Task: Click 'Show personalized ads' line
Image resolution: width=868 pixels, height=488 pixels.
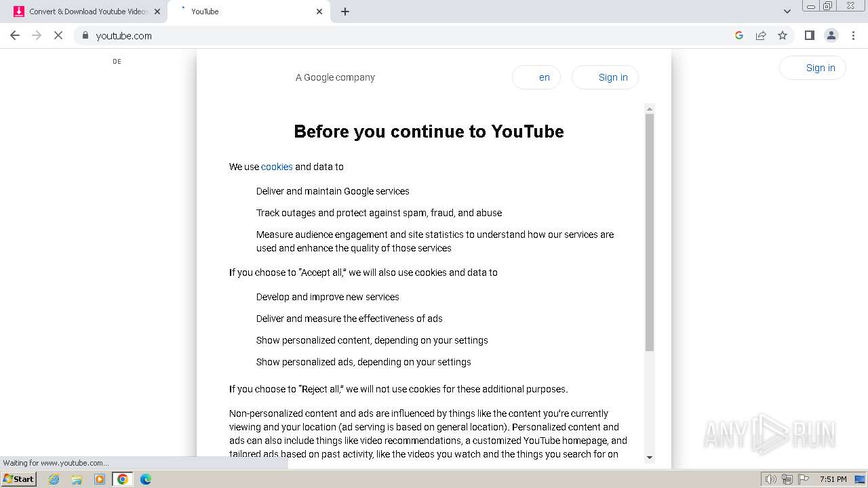Action: (363, 362)
